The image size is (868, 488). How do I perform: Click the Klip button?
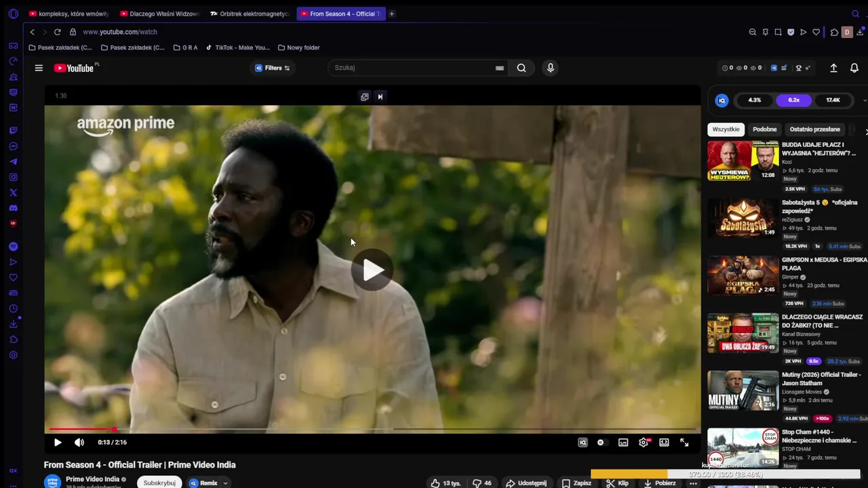tap(618, 483)
